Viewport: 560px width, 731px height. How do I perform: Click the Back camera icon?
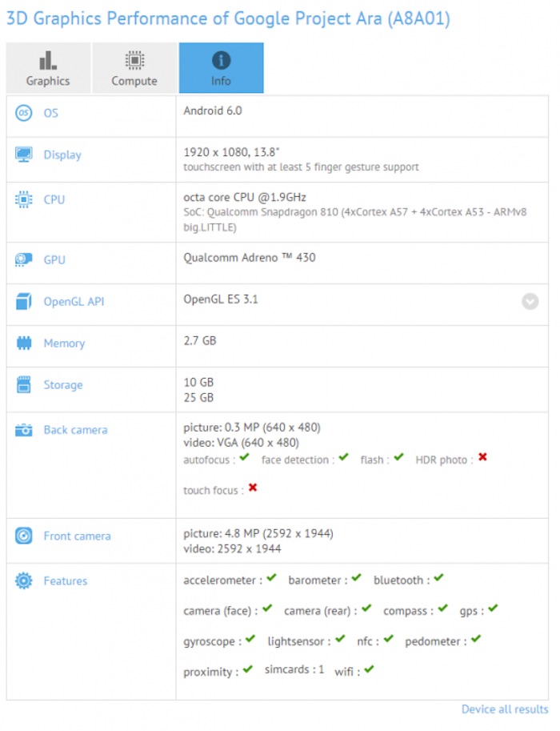(24, 430)
